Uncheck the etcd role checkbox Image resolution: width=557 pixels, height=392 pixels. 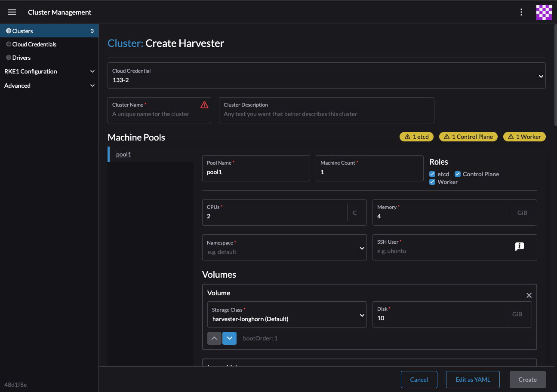432,174
